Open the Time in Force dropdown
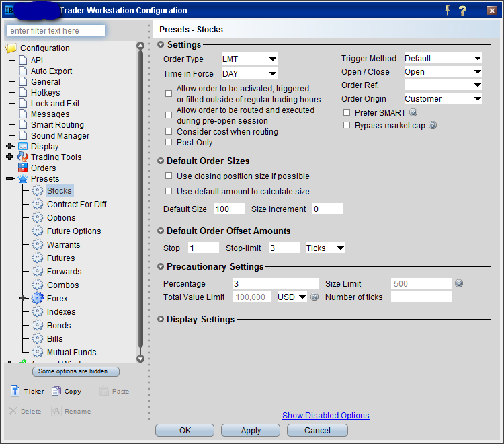Viewport: 504px width, 444px height. (x=249, y=74)
